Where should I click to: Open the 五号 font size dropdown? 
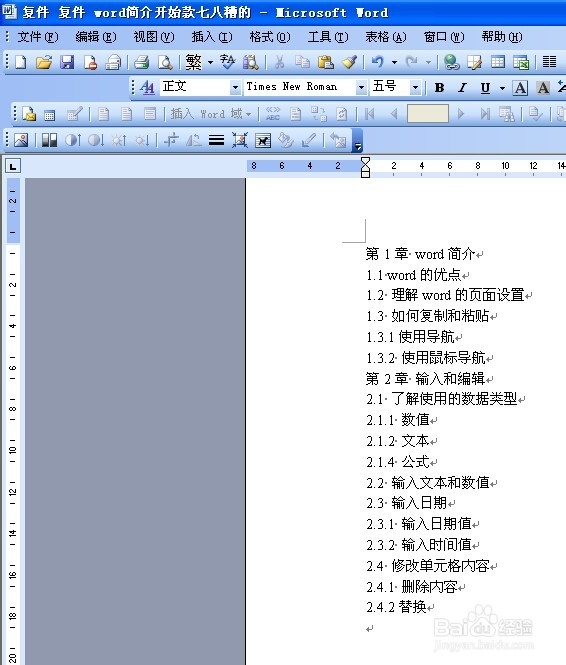click(415, 88)
